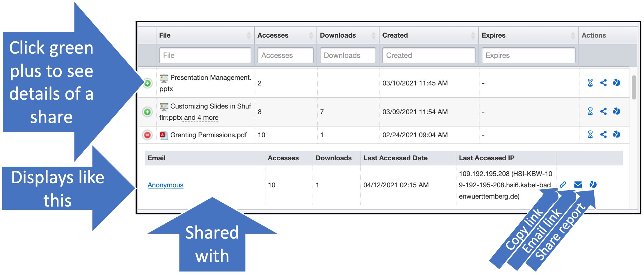Click expiration hourglass for Presentation Management.pptx
The width and height of the screenshot is (644, 275).
pyautogui.click(x=590, y=83)
